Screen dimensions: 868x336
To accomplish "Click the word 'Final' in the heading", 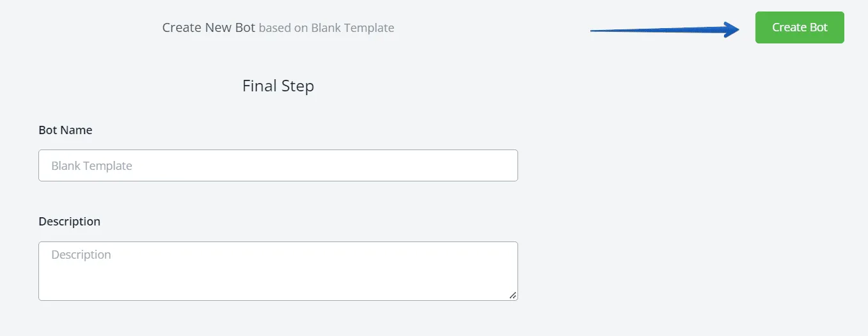I will coord(258,86).
